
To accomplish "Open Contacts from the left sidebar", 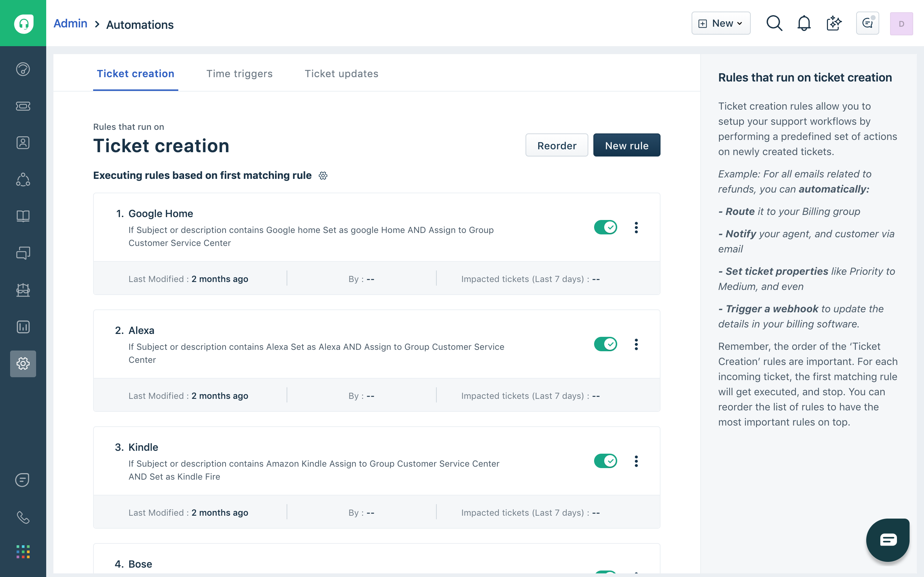I will coord(23,142).
